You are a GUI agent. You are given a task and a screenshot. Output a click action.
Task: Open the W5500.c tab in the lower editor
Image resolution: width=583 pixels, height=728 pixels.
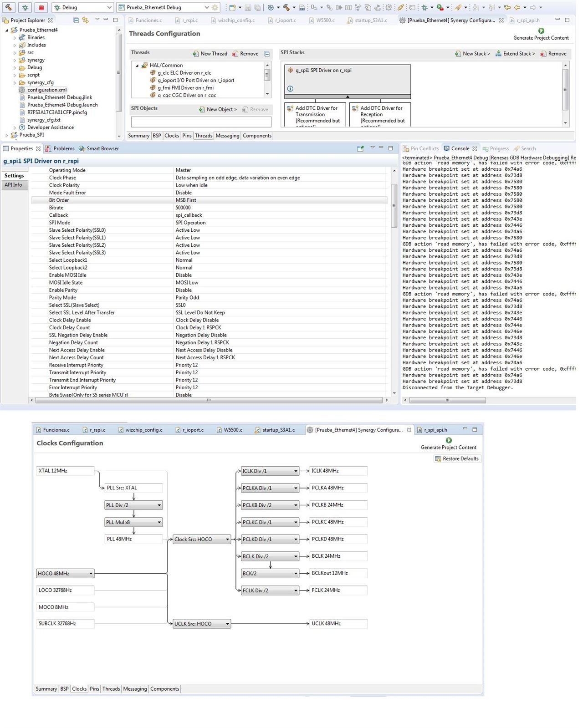(x=230, y=430)
